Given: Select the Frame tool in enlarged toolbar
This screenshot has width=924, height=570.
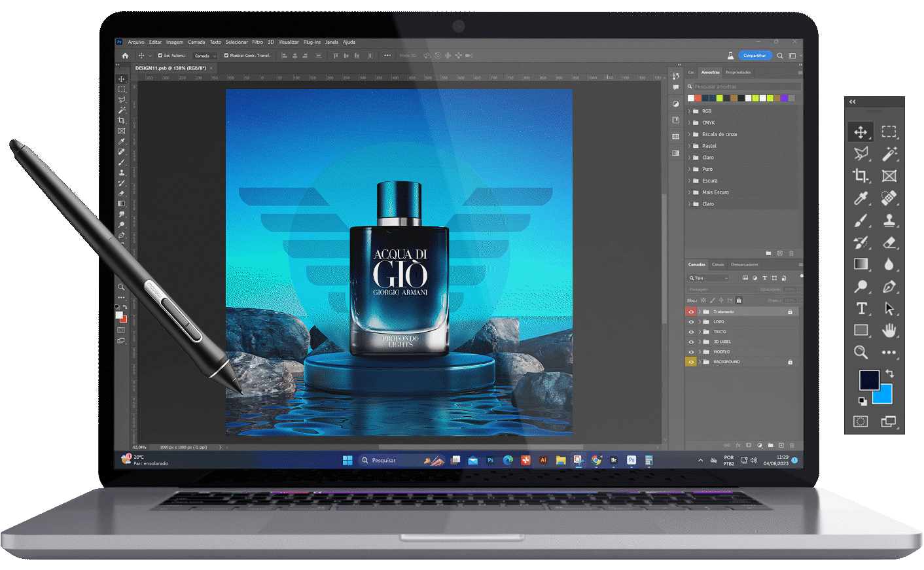Looking at the screenshot, I should [x=889, y=175].
